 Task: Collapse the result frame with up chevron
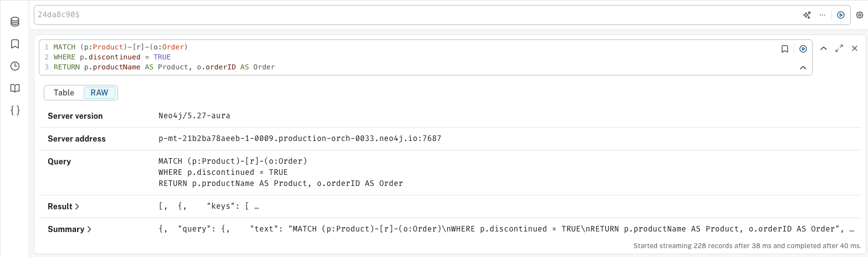click(x=824, y=49)
